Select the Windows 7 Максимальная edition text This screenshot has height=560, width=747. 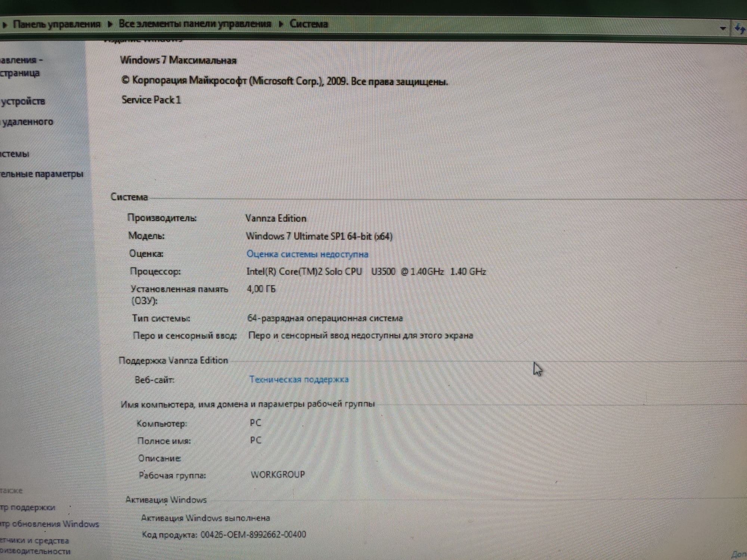(178, 60)
